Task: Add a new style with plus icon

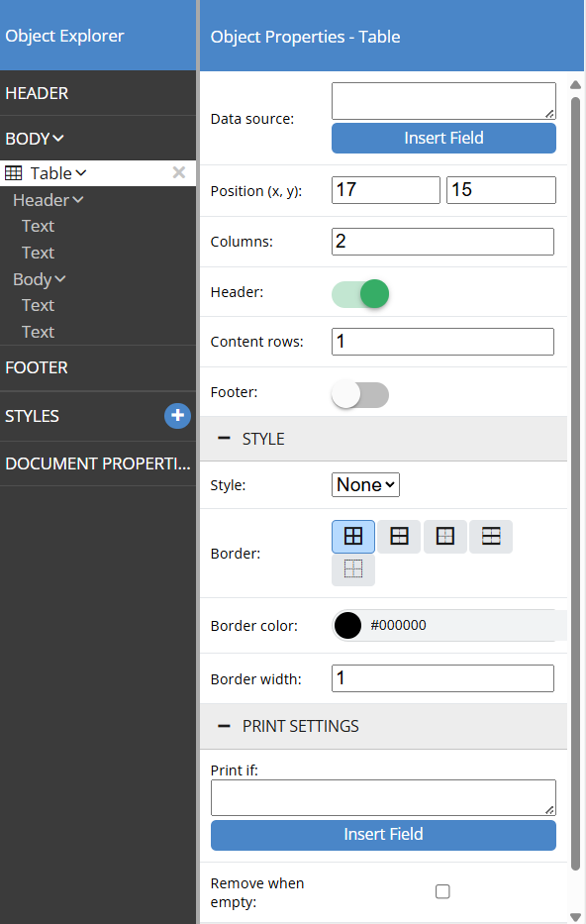Action: tap(177, 416)
